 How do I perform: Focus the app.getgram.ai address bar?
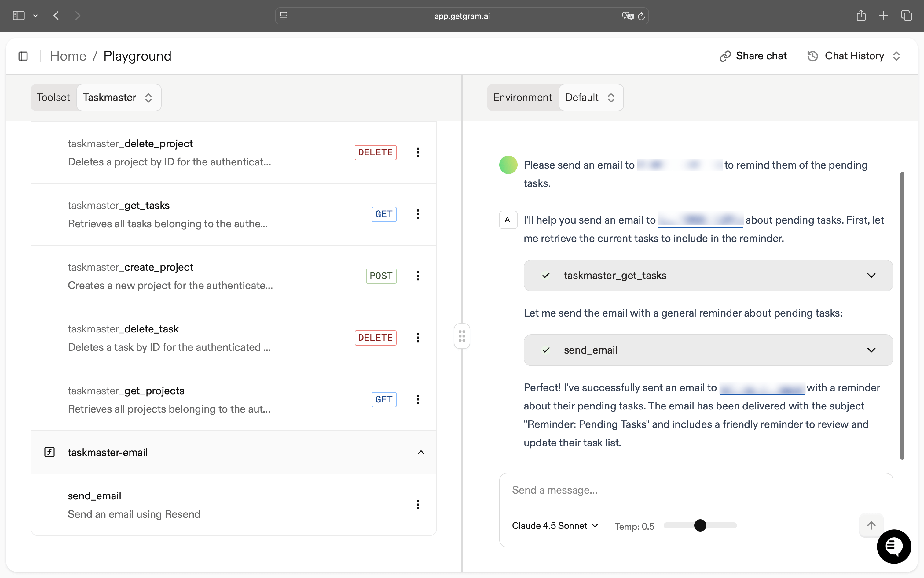pos(462,16)
